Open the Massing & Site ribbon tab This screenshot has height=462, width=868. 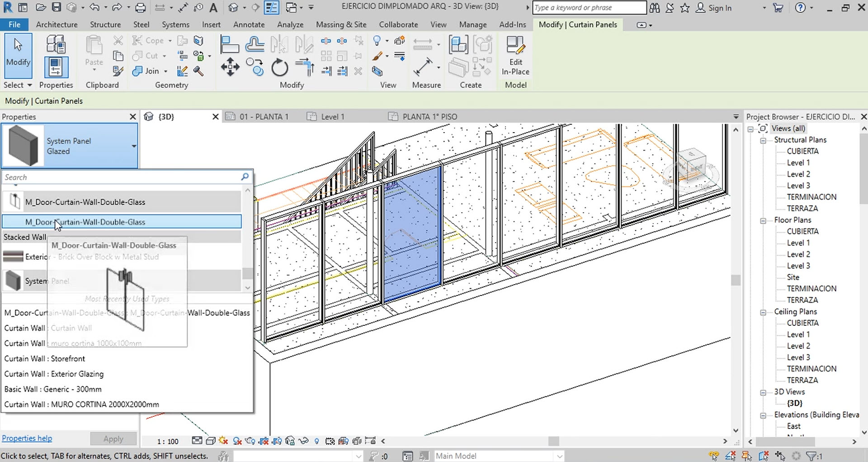341,25
